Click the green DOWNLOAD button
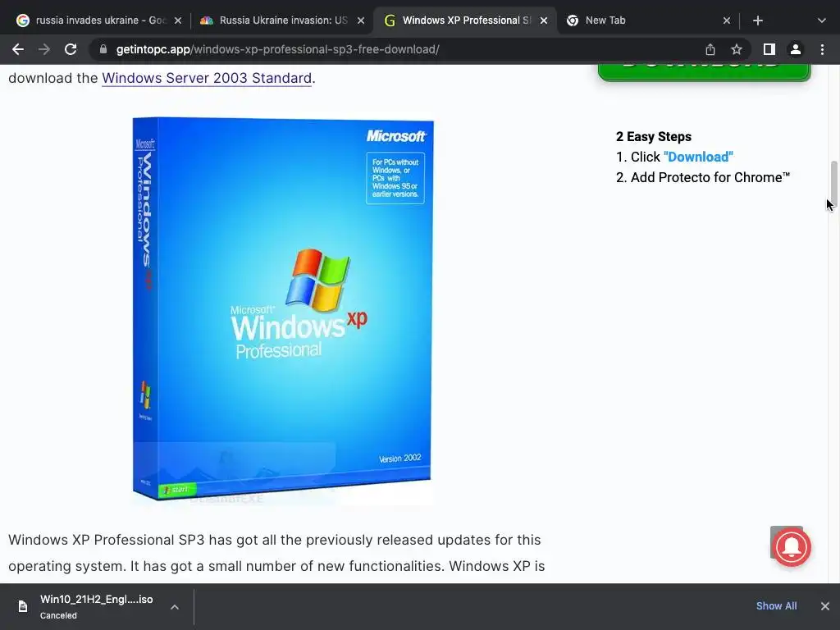Viewport: 840px width, 630px height. (704, 72)
